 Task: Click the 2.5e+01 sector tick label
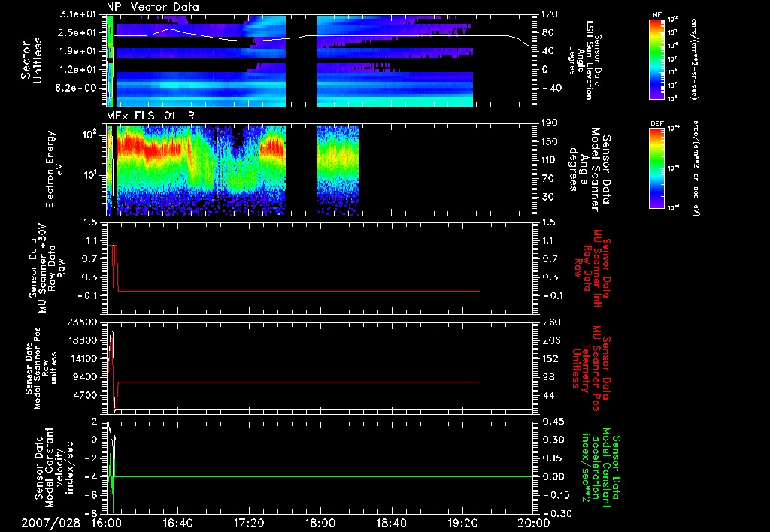point(77,32)
